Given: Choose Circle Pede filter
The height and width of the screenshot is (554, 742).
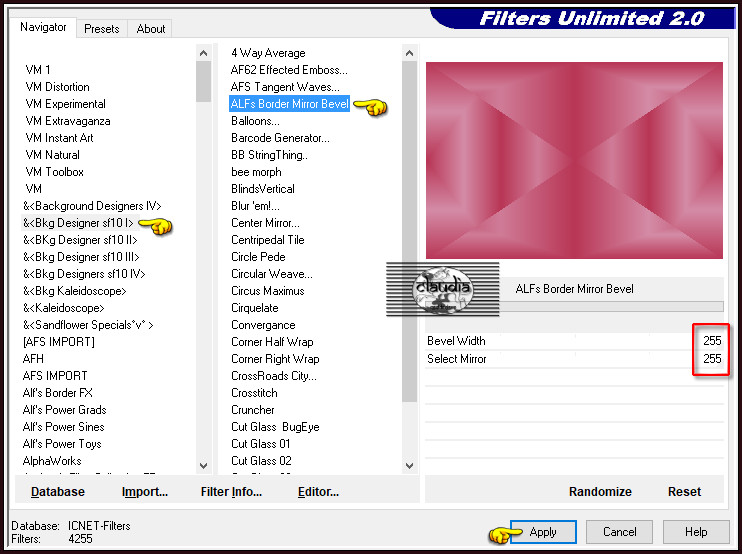Looking at the screenshot, I should tap(258, 257).
